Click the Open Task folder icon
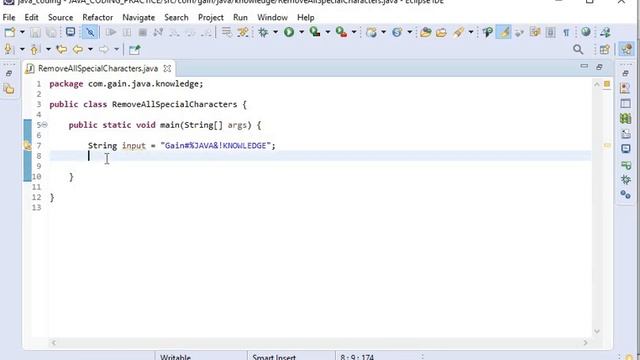The image size is (640, 360). 441,32
